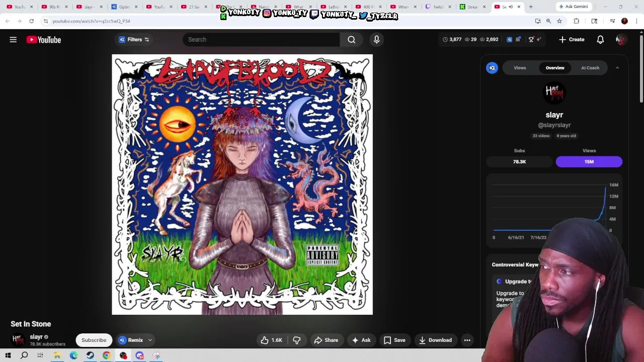644x362 pixels.
Task: Open the Ask AI button
Action: pyautogui.click(x=361, y=340)
